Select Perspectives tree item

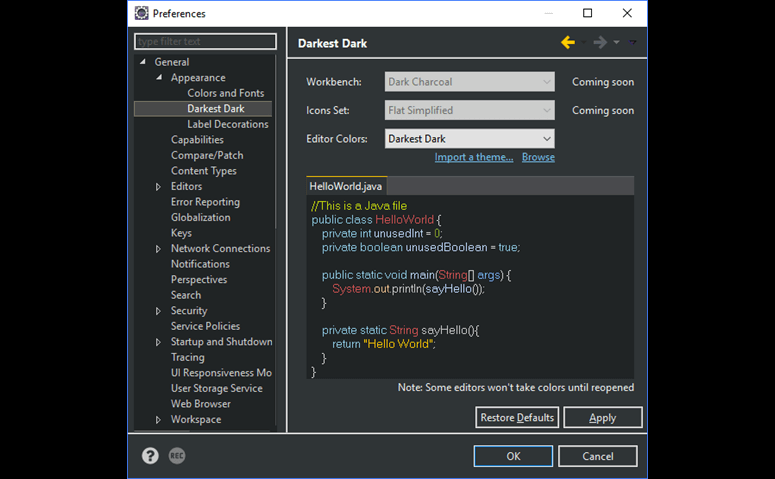pos(199,280)
